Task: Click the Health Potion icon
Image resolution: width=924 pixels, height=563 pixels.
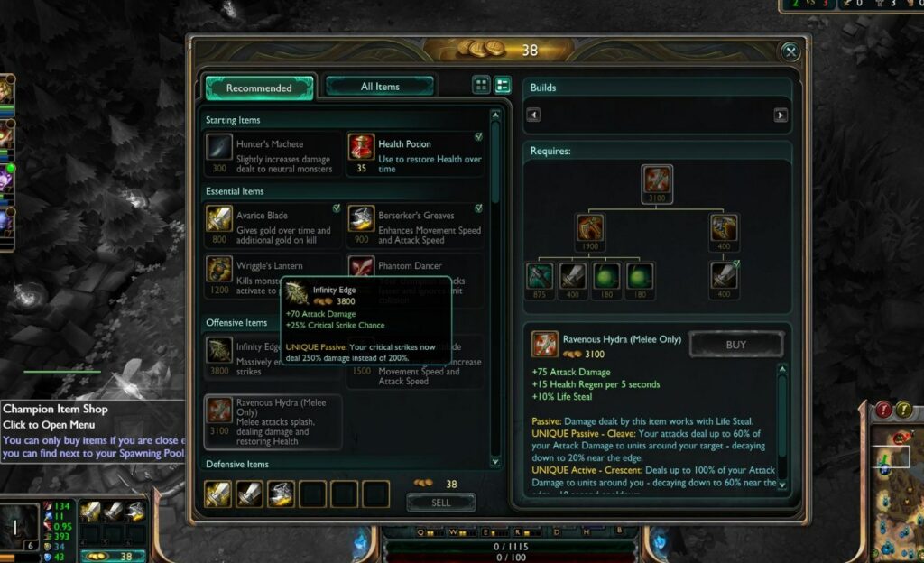Action: (x=361, y=147)
